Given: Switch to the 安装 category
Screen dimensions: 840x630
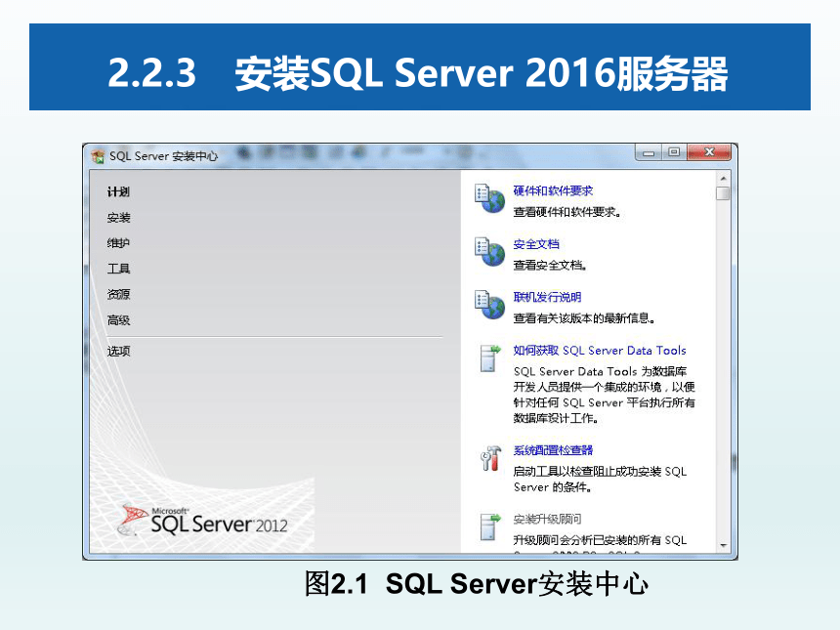Looking at the screenshot, I should (118, 218).
